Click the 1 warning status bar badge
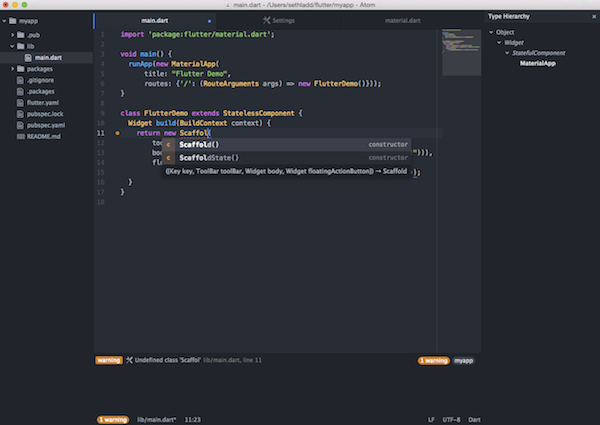The image size is (600, 425). pyautogui.click(x=113, y=420)
